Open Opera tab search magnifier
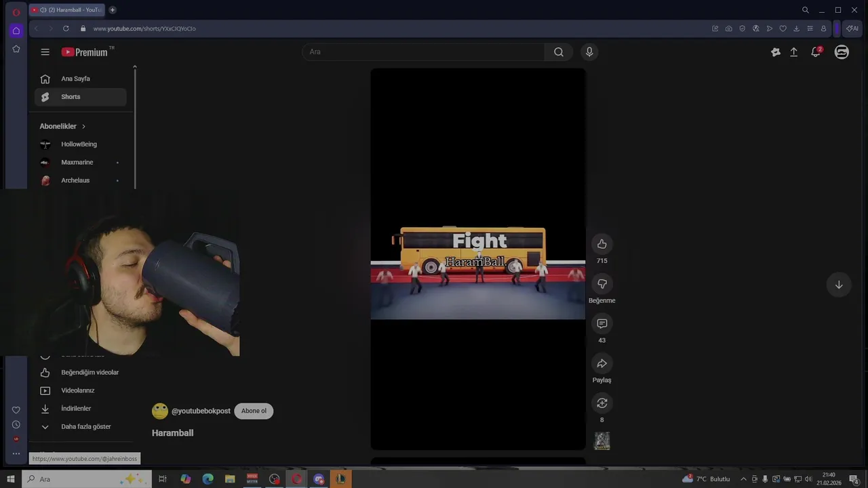This screenshot has height=488, width=868. pos(806,10)
